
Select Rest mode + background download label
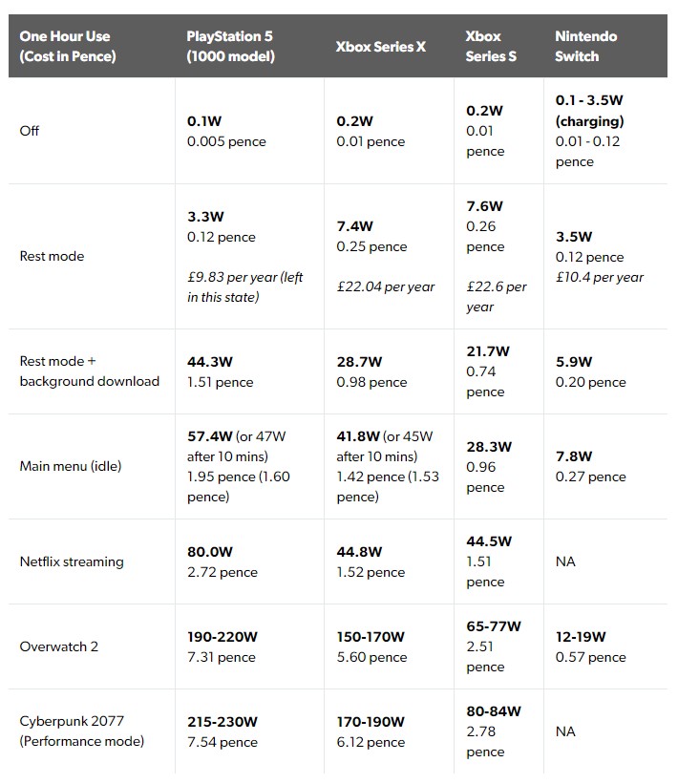(89, 371)
